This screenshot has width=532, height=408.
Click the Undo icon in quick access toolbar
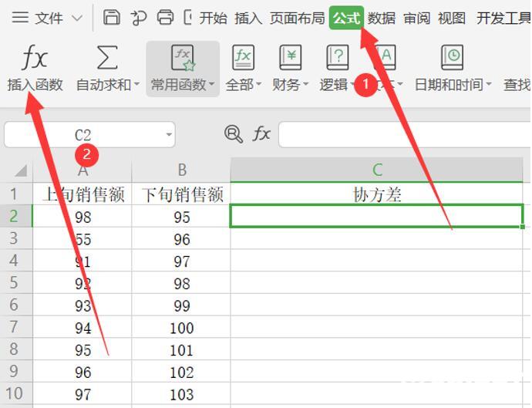[x=139, y=18]
